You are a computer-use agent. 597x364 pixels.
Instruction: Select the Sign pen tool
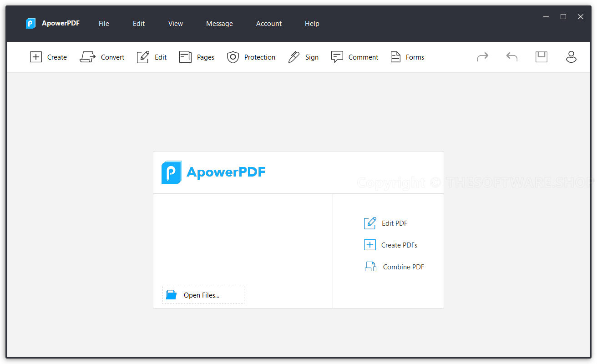pos(303,57)
